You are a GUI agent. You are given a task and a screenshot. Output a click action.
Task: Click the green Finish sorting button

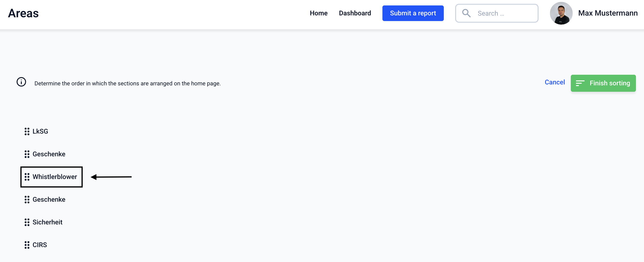point(603,83)
